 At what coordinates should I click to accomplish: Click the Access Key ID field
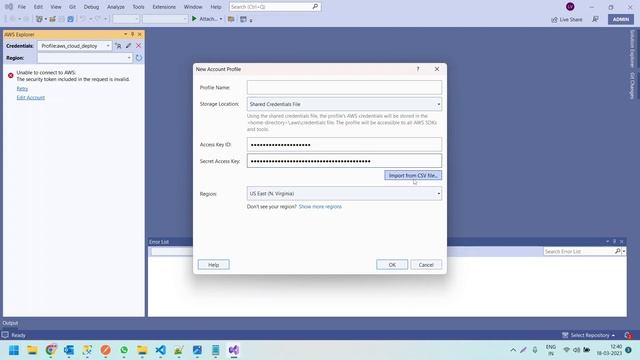coord(344,144)
